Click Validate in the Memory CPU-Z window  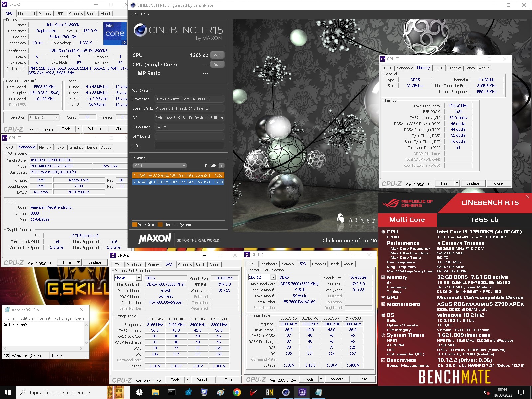pyautogui.click(x=473, y=183)
